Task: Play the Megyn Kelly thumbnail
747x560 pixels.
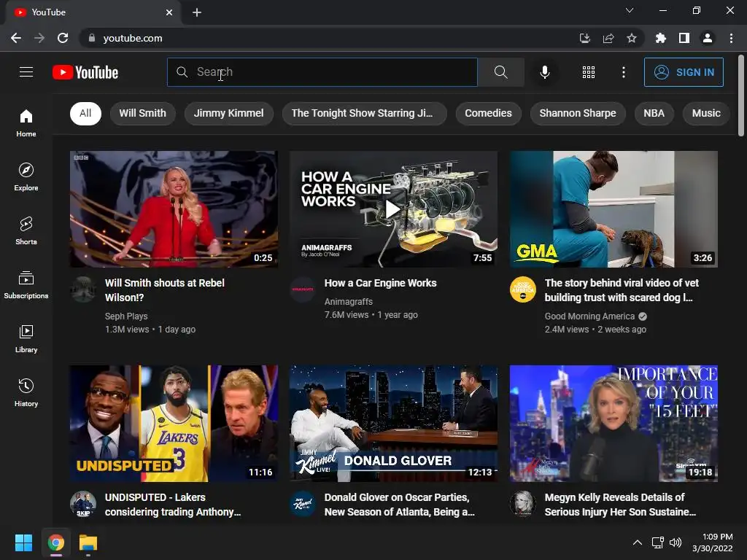Action: [614, 424]
